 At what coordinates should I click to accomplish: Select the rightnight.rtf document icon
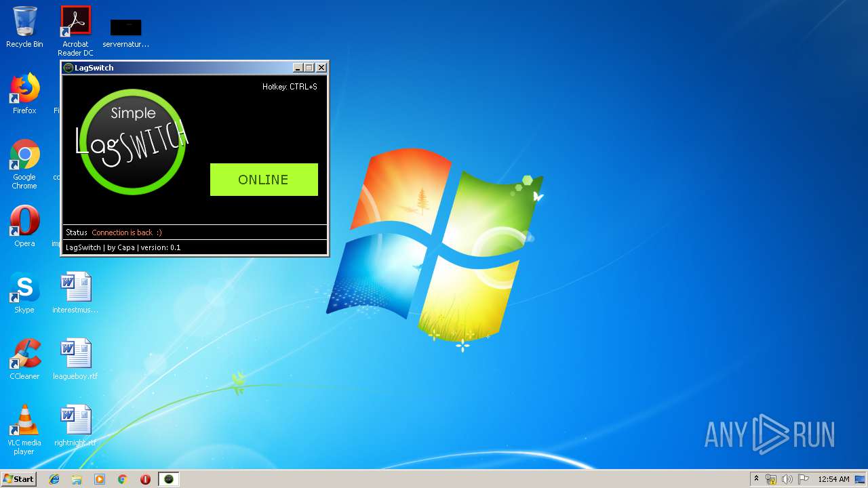coord(75,425)
